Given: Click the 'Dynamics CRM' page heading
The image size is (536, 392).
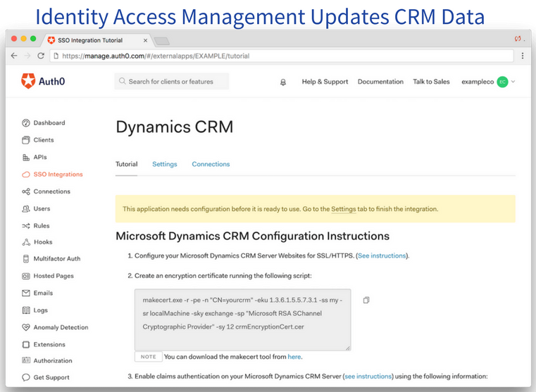Looking at the screenshot, I should [x=175, y=127].
